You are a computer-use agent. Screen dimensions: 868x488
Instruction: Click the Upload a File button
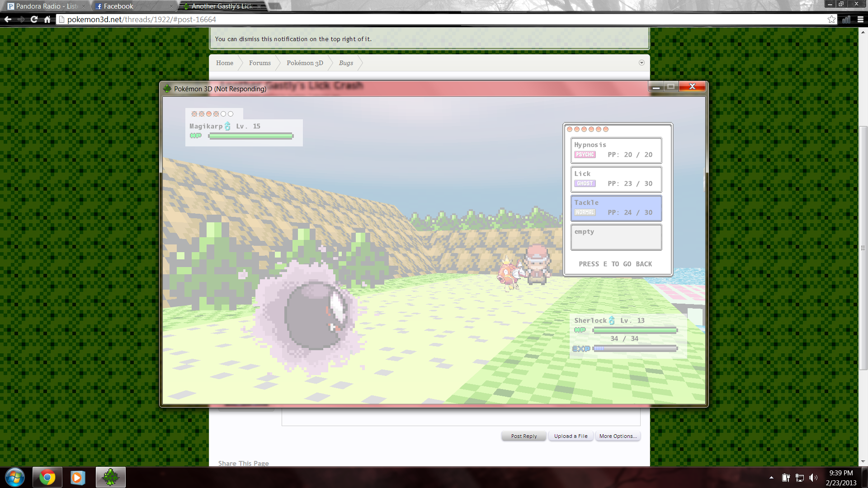pos(571,436)
